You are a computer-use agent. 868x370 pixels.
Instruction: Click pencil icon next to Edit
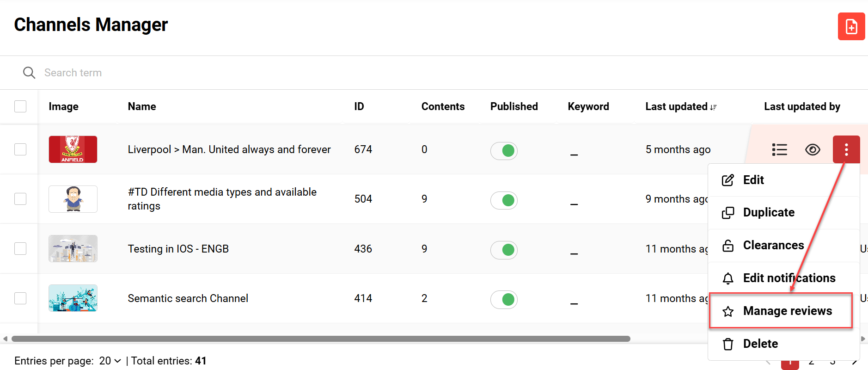coord(728,180)
